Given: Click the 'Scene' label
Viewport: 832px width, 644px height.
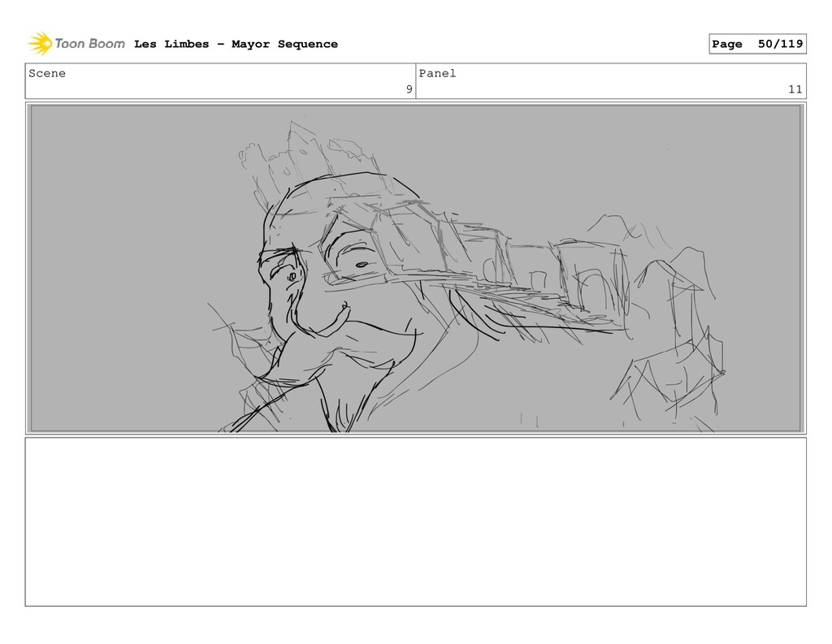Looking at the screenshot, I should point(47,73).
